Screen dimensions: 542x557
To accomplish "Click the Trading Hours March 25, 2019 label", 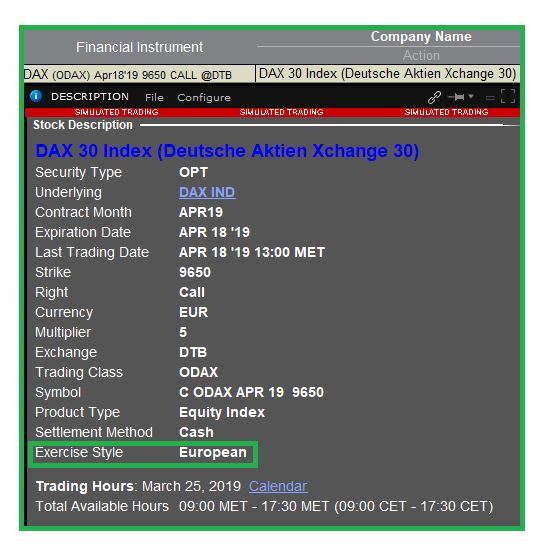I will [138, 486].
